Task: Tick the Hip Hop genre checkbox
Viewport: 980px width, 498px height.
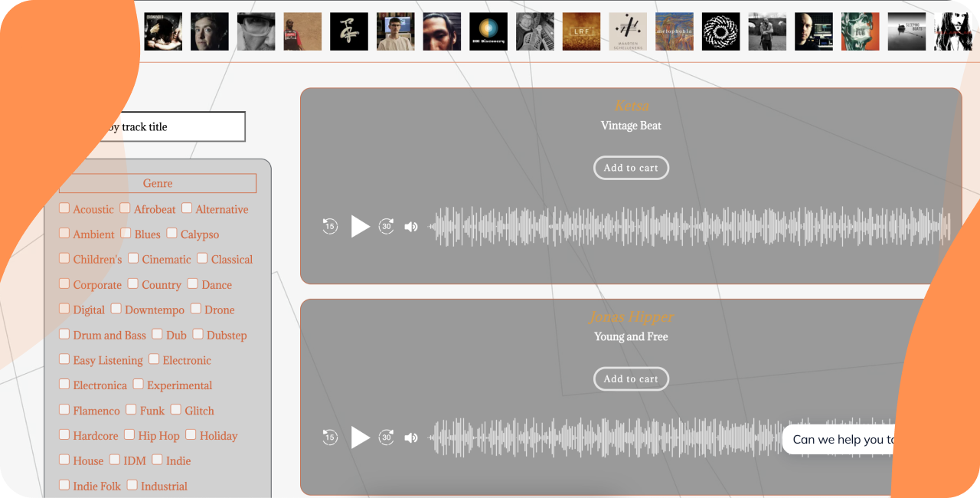Action: (x=129, y=434)
